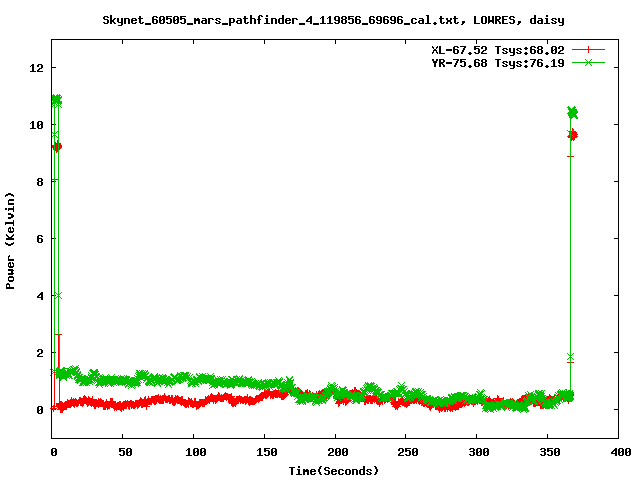Click the Power (Kelvin) y-axis label
The height and width of the screenshot is (480, 640).
click(10, 241)
